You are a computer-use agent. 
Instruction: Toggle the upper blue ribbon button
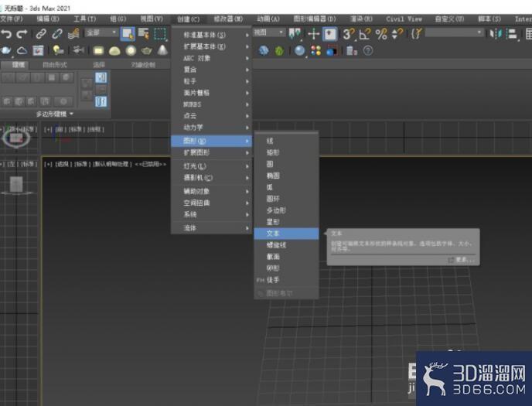(x=101, y=77)
